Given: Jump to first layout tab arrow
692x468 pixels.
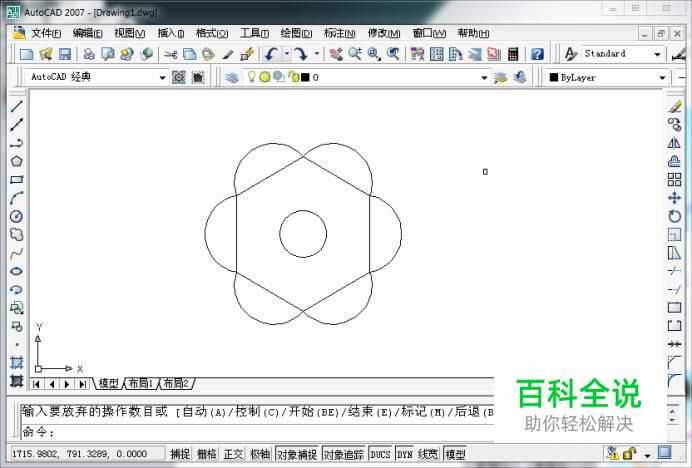Looking at the screenshot, I should [x=37, y=384].
